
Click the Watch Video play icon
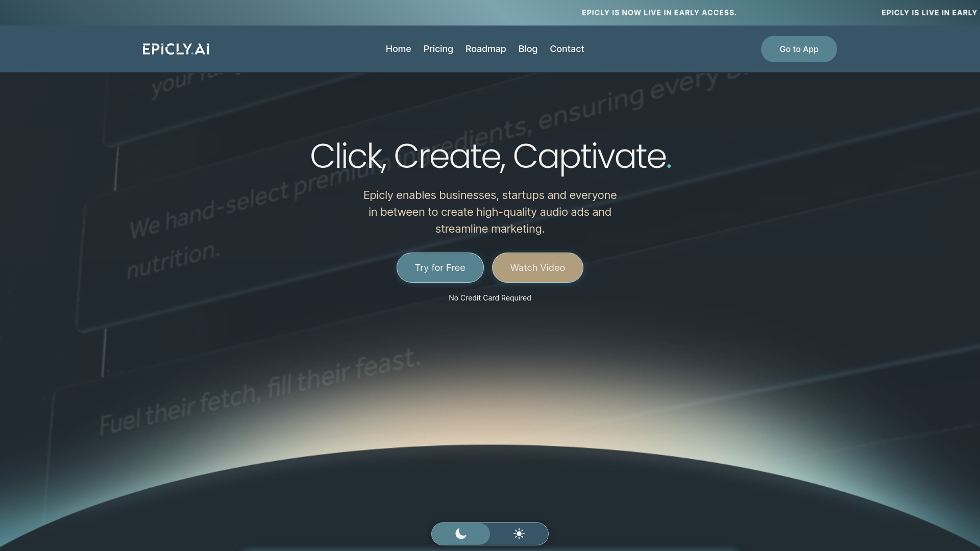point(537,267)
